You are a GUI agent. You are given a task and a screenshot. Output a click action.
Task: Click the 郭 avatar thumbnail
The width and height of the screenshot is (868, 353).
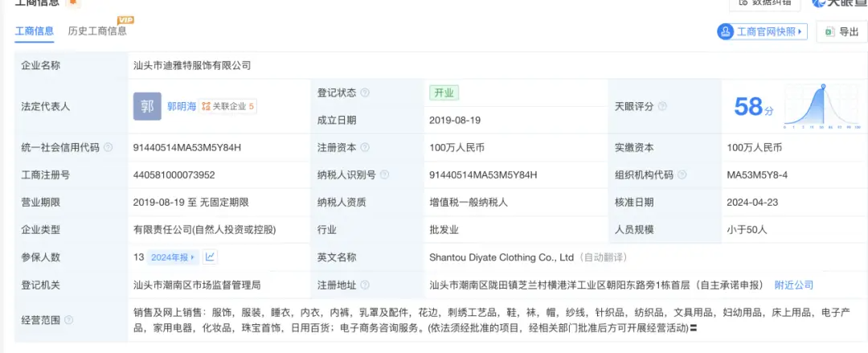point(147,106)
